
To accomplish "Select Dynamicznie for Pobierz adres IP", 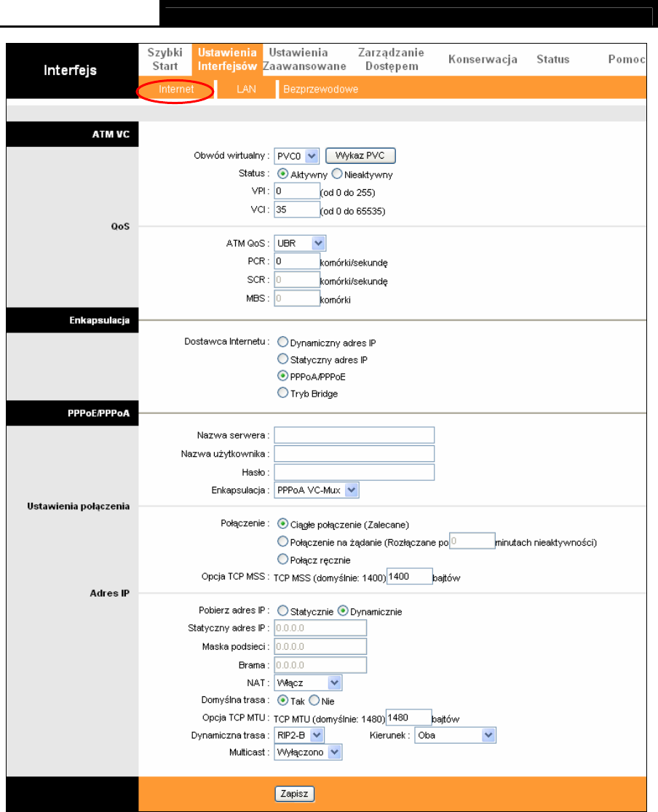I will (x=343, y=610).
